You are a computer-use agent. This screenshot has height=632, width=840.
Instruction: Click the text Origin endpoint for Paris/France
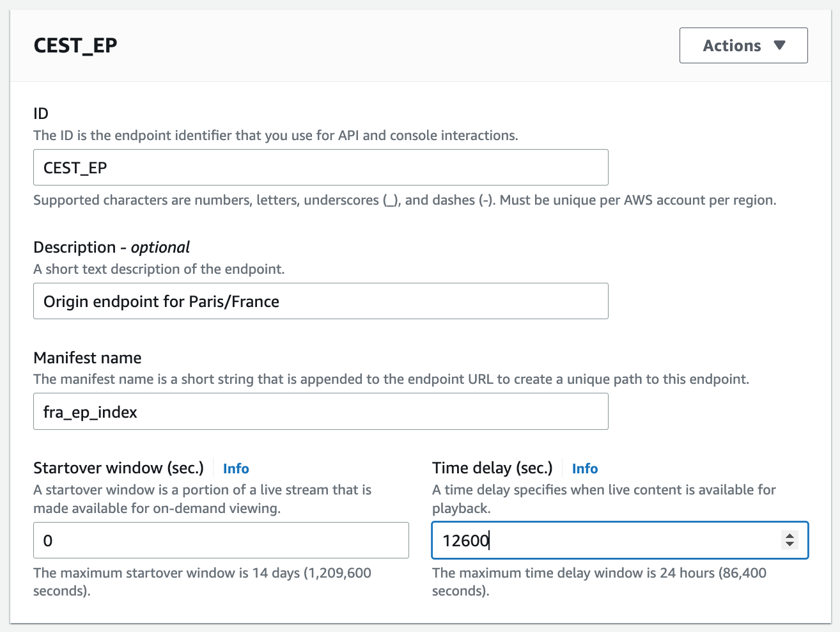click(160, 301)
